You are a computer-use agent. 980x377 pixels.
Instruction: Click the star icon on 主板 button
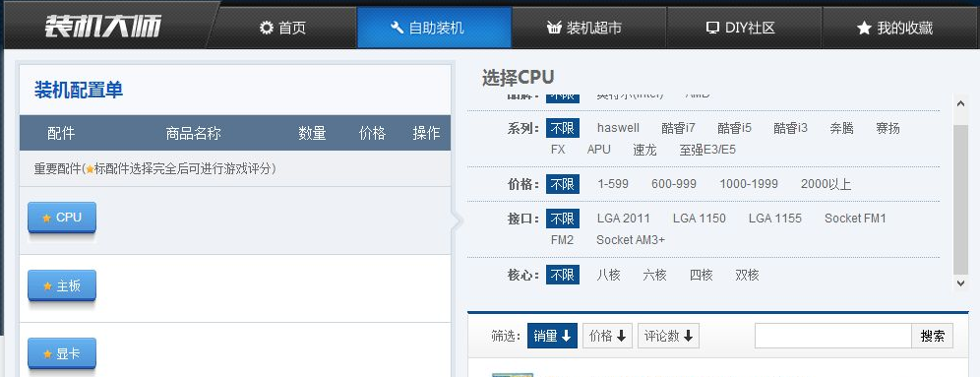(47, 285)
